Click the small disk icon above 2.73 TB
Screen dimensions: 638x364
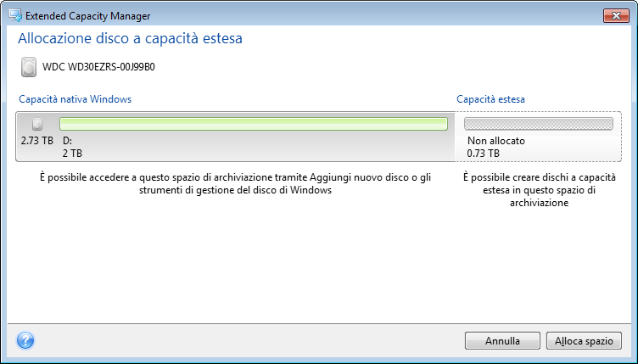(36, 124)
